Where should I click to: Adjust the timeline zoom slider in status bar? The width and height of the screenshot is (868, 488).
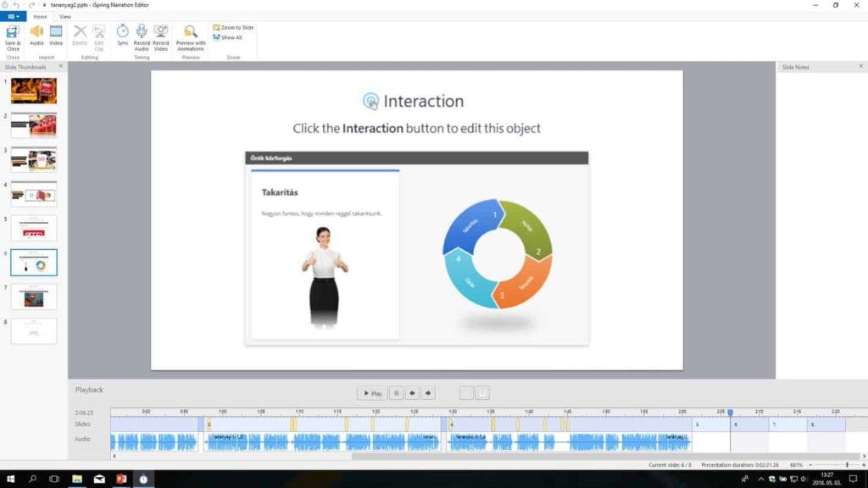(846, 464)
